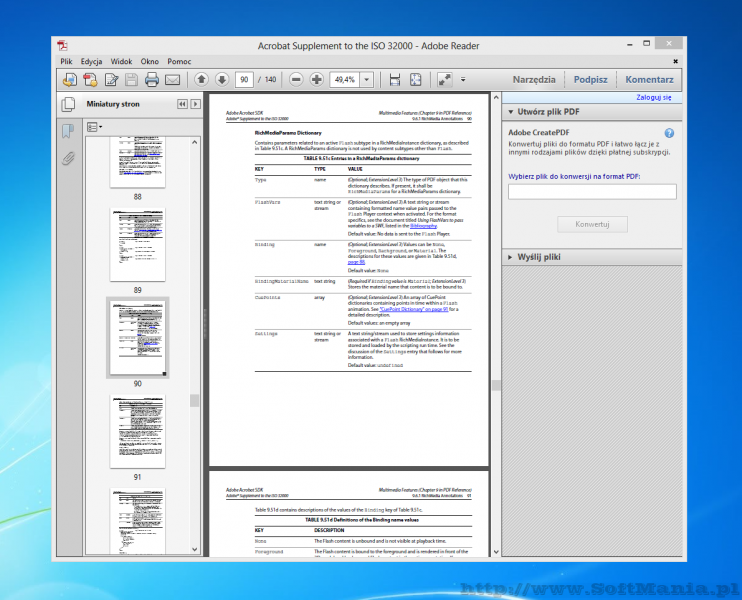The width and height of the screenshot is (742, 600).
Task: Collapse thumbnails panel with double-arrow button
Action: point(182,104)
